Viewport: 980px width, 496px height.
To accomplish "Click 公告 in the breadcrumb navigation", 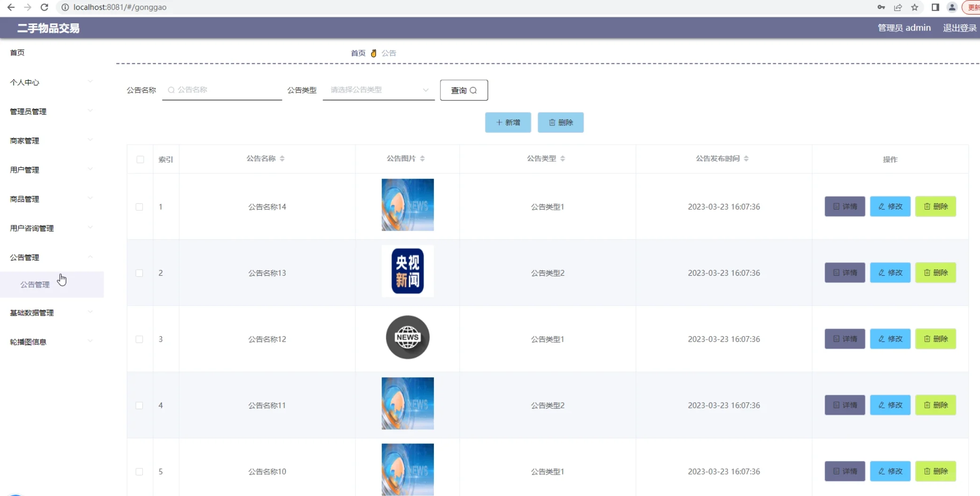I will click(389, 53).
